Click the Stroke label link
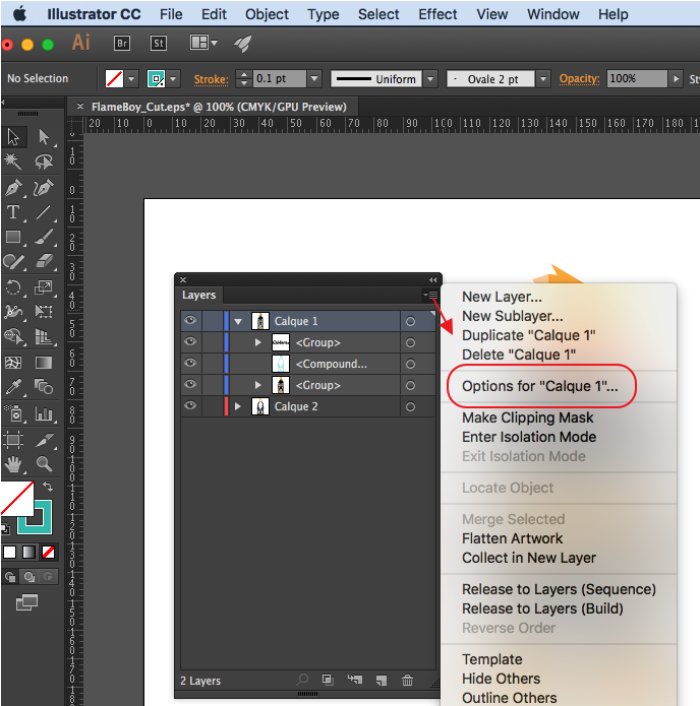The width and height of the screenshot is (700, 706). tap(211, 79)
